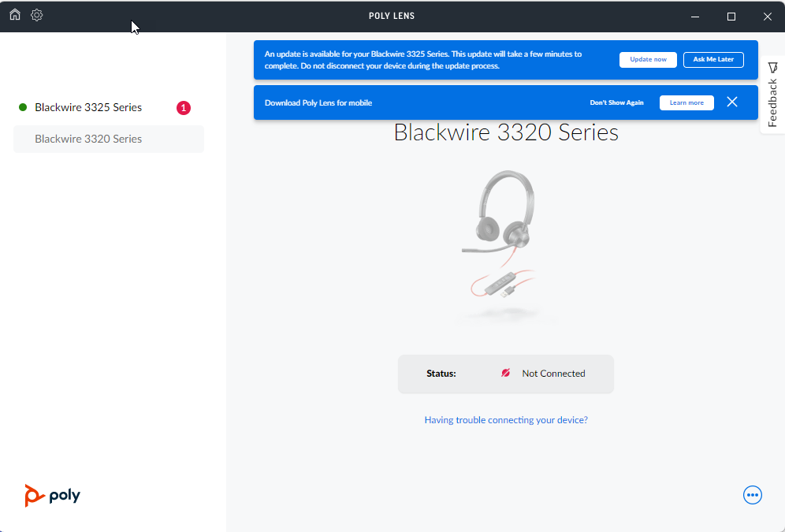785x532 pixels.
Task: Click Don't Show Again on mobile banner
Action: pos(616,102)
